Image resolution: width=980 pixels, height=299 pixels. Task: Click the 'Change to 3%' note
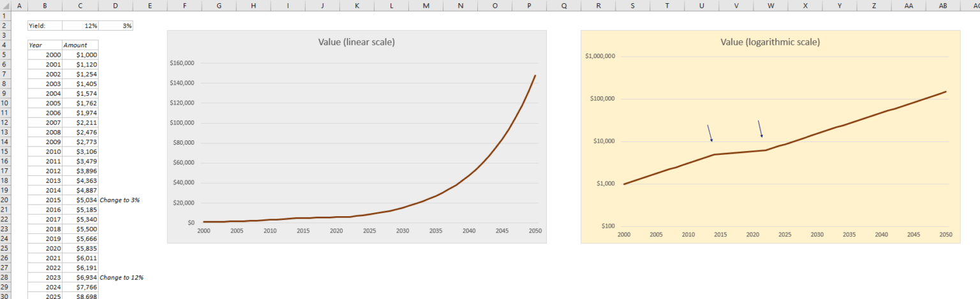[119, 200]
